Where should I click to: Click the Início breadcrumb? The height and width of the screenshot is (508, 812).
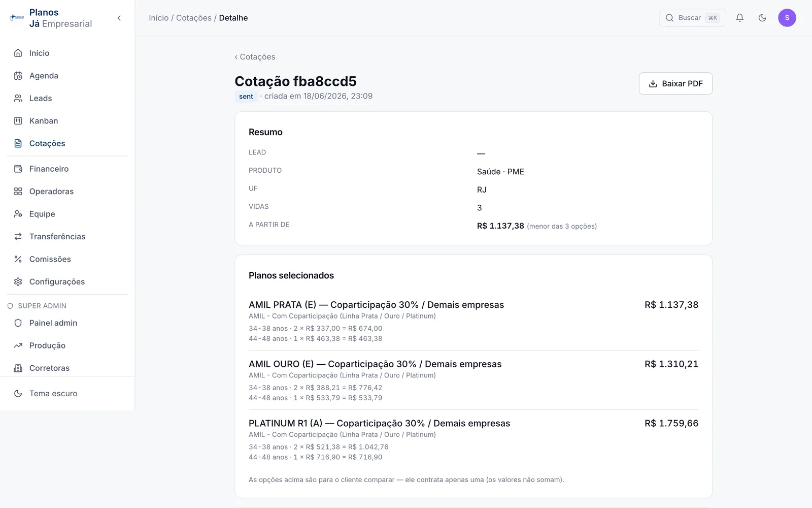[158, 18]
